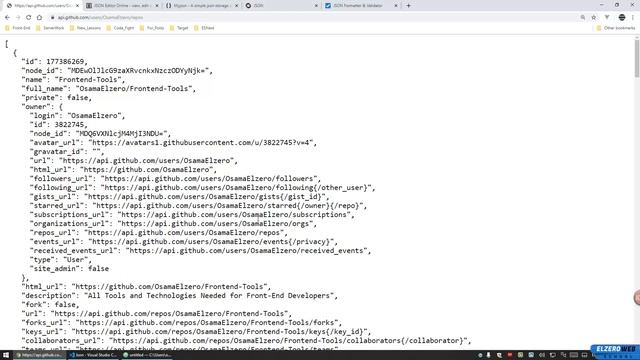Switch to the untitled window taskbar button
The width and height of the screenshot is (640, 360).
pyautogui.click(x=148, y=355)
